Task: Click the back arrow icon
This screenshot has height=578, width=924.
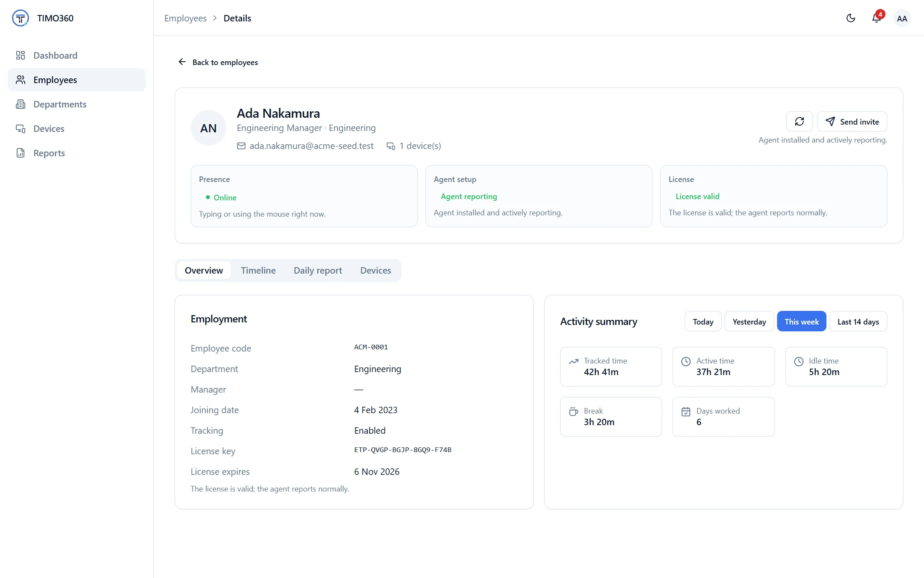Action: click(182, 62)
